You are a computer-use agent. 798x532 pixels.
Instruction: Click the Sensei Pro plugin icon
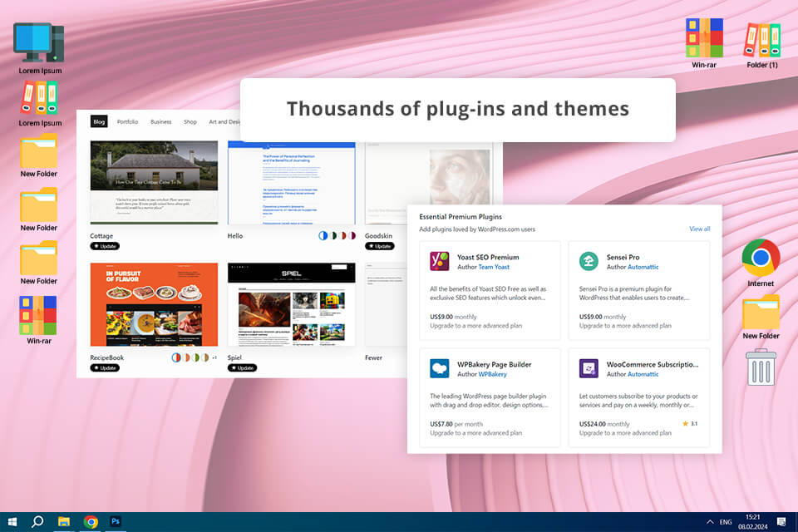[589, 261]
